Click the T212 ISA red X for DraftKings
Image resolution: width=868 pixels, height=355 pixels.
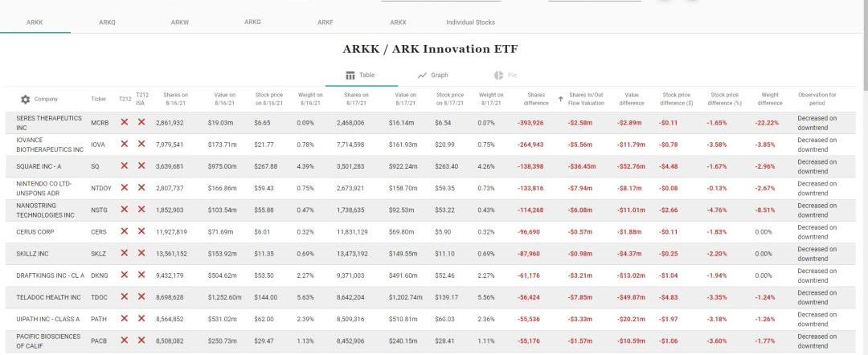(x=141, y=275)
